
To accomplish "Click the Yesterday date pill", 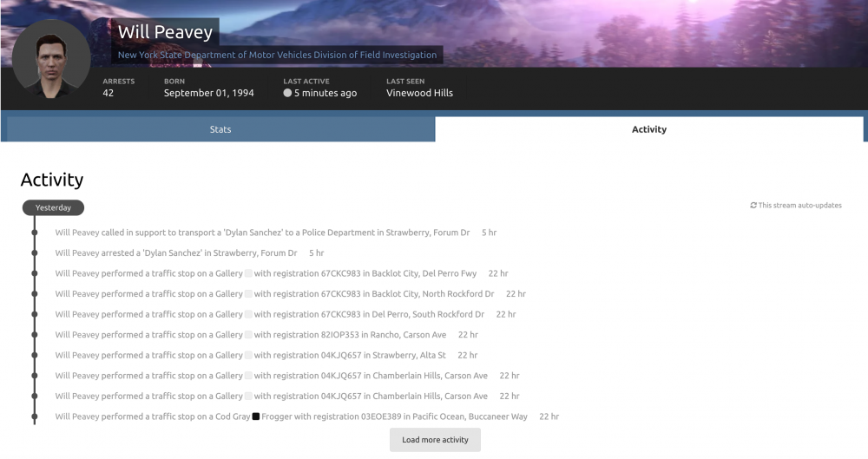I will click(x=53, y=207).
